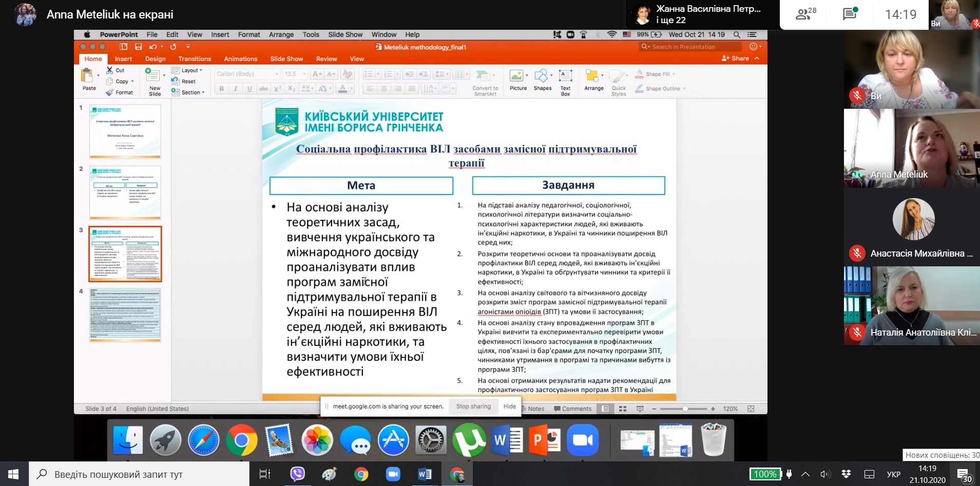Viewport: 980px width, 486px height.
Task: Open the Calibri font name dropdown
Action: pyautogui.click(x=247, y=74)
